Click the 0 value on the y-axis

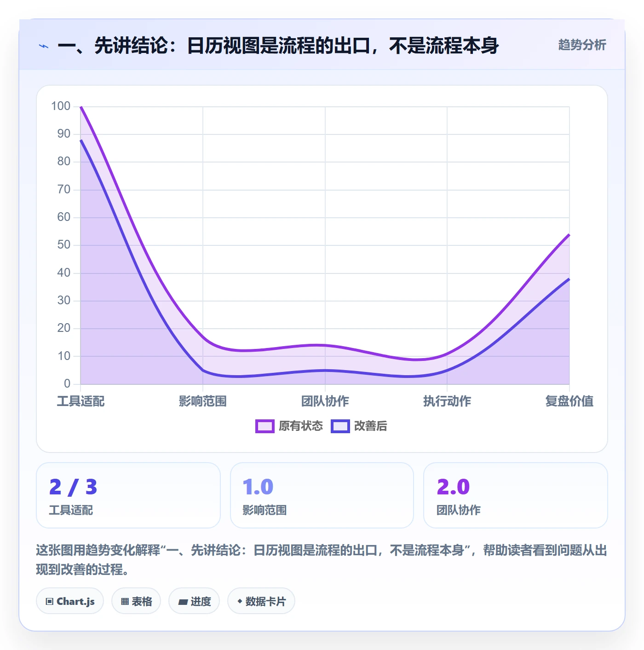click(x=67, y=383)
